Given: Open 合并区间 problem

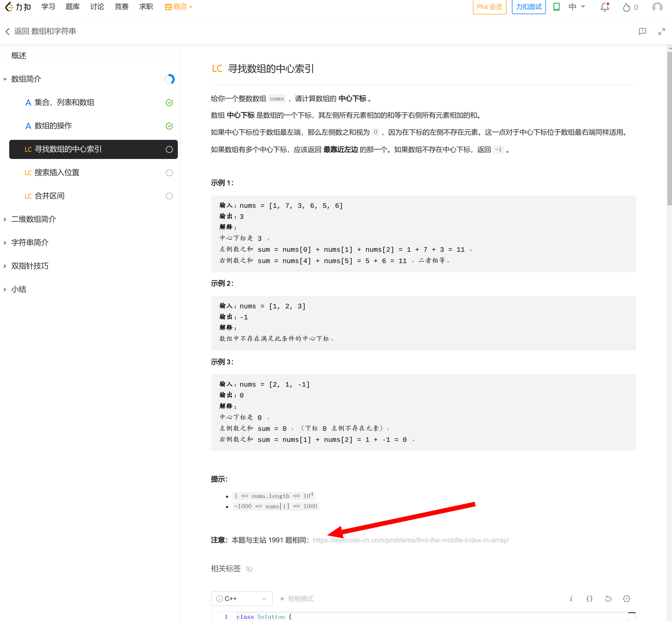Looking at the screenshot, I should pos(50,196).
